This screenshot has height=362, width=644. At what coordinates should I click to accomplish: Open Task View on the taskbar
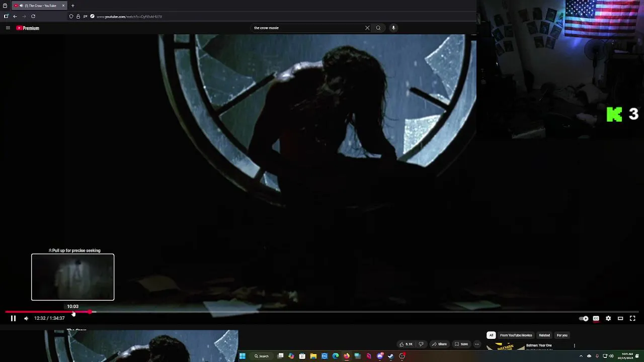click(x=281, y=356)
